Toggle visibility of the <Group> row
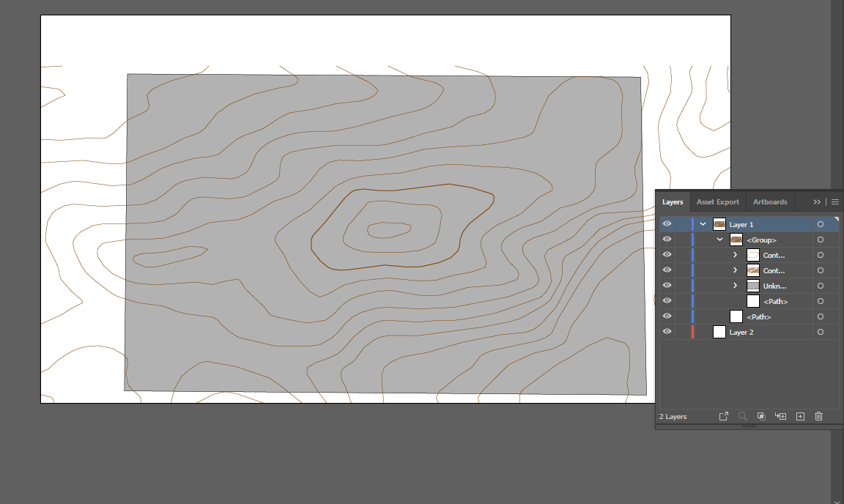 coord(667,239)
